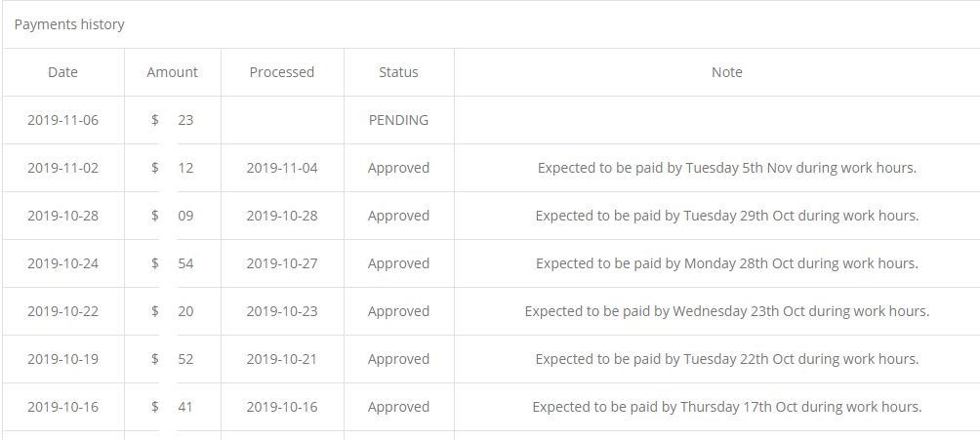This screenshot has height=440, width=980.
Task: Click the 2019-10-24 date cell
Action: [x=62, y=263]
